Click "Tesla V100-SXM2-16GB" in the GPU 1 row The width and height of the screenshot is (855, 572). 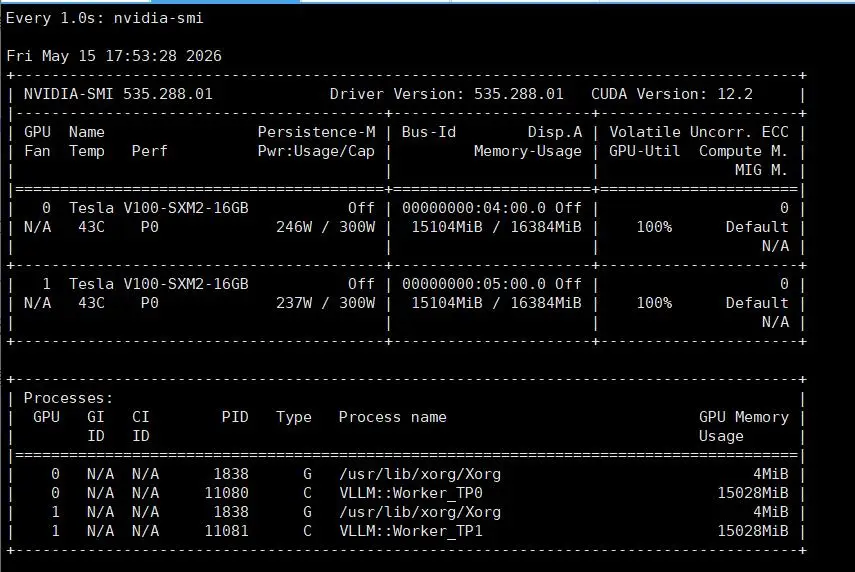pos(159,284)
